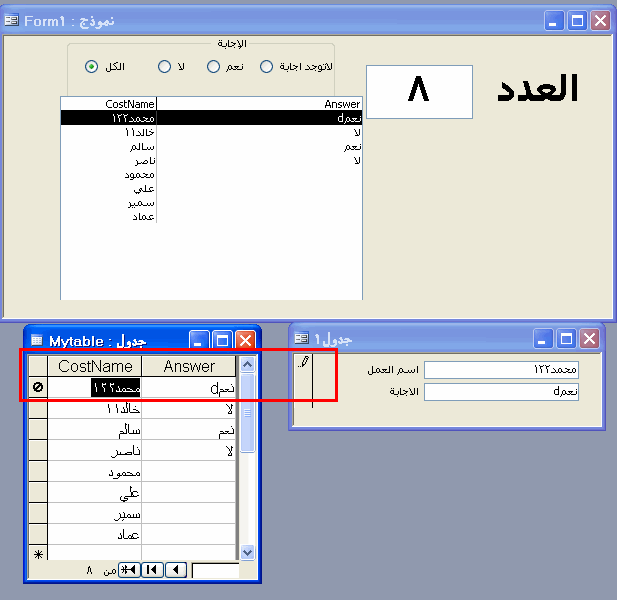Viewport: 617px width, 600px height.
Task: Click the record number box in navigation bar
Action: tap(215, 570)
